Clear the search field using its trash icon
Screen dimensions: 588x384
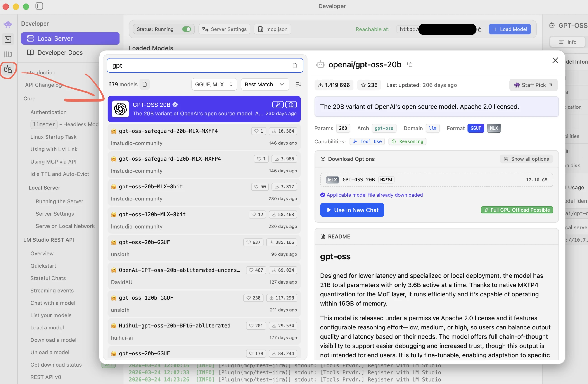click(294, 66)
